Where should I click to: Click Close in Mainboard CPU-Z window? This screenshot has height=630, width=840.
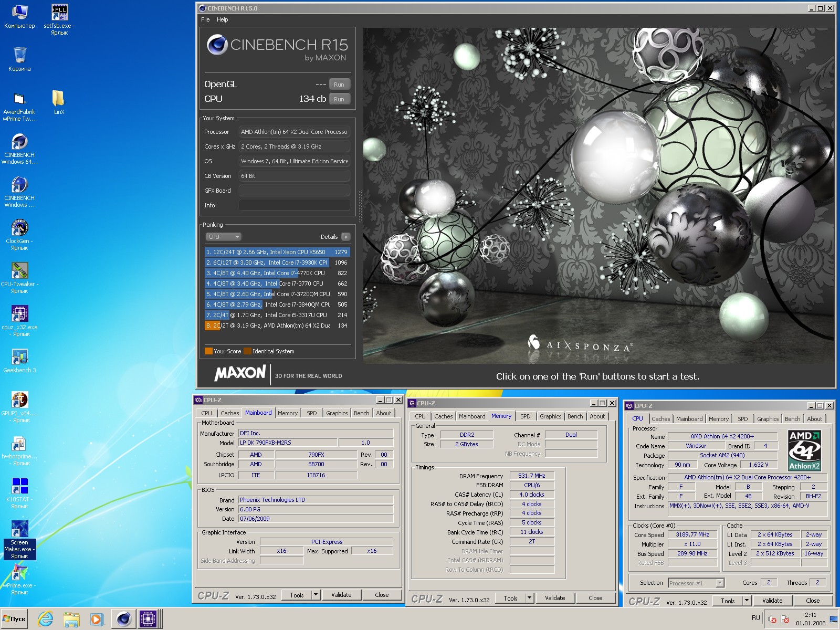click(x=382, y=595)
